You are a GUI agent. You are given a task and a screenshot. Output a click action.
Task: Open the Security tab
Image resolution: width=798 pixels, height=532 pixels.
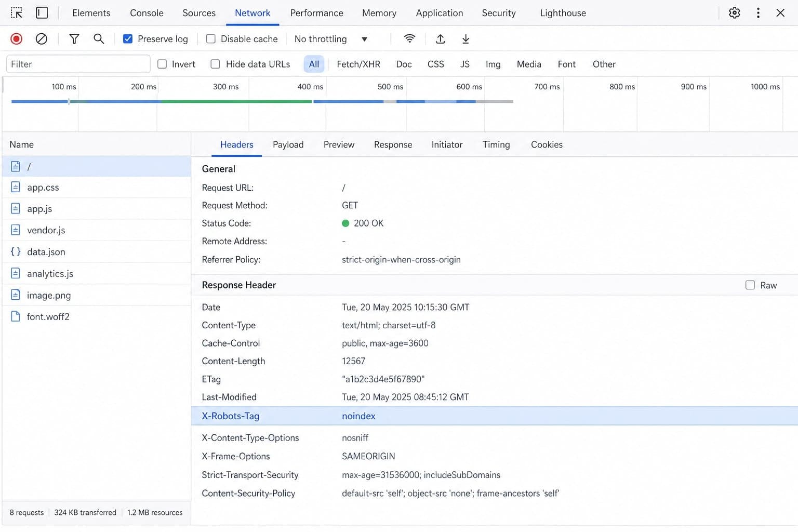(x=499, y=13)
